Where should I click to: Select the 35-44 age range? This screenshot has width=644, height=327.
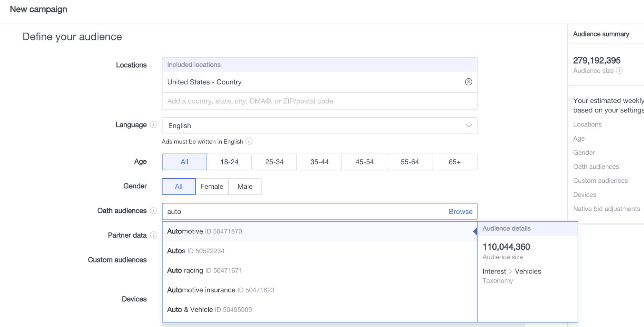pyautogui.click(x=319, y=162)
